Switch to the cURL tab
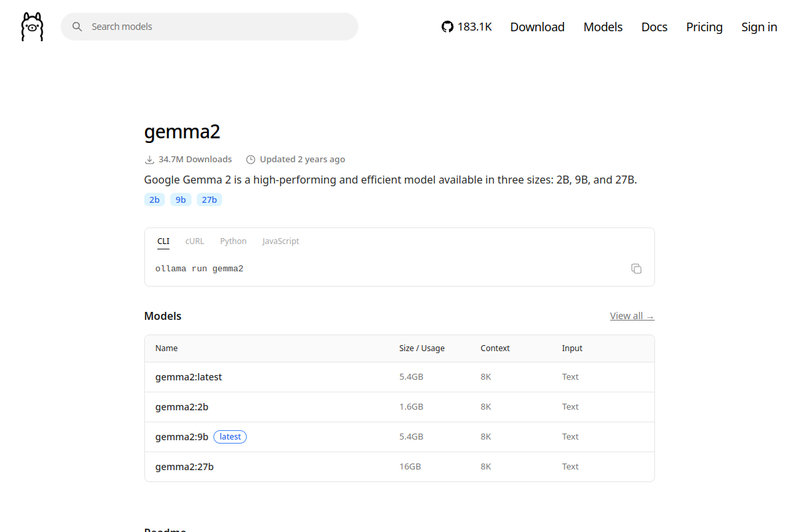The width and height of the screenshot is (798, 532). coord(195,241)
